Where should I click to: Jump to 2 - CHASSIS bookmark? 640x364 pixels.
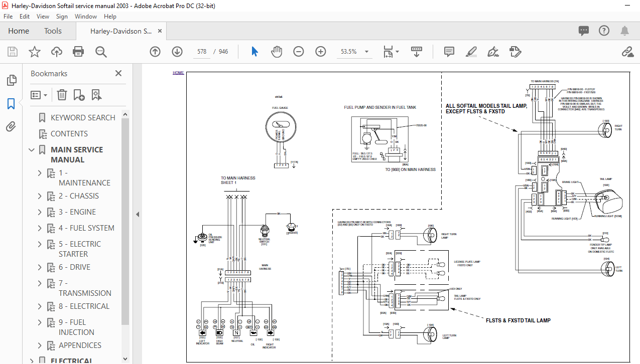[79, 196]
